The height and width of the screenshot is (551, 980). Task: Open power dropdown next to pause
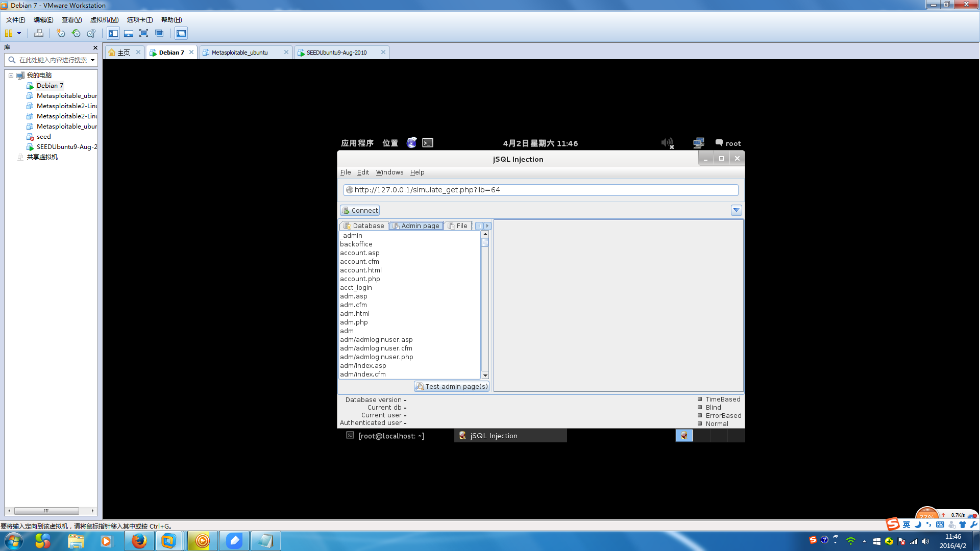(x=19, y=33)
